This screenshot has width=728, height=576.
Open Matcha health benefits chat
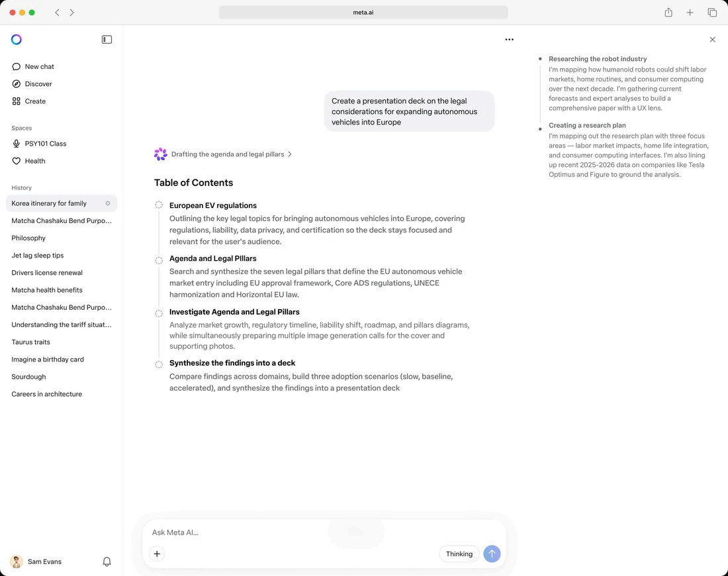pyautogui.click(x=62, y=290)
